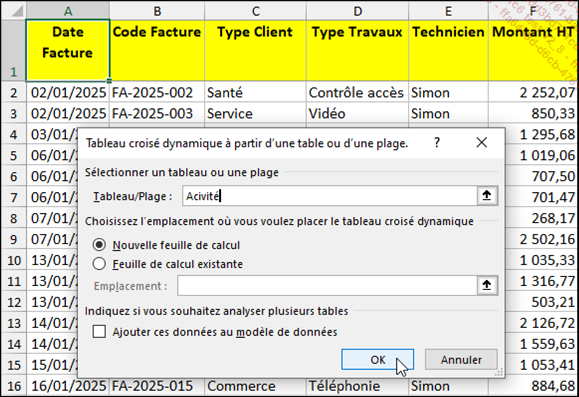Select column C header
The height and width of the screenshot is (397, 579).
click(255, 10)
